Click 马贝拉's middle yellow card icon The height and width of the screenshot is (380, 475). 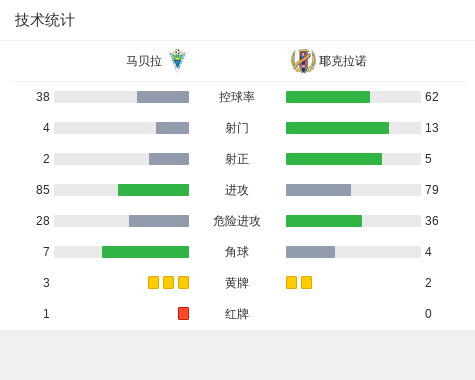[168, 283]
